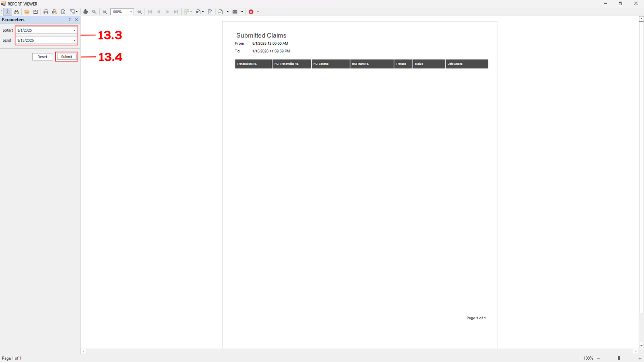Viewport: 644px width, 362px height.
Task: Select the Magnifier tool
Action: click(94, 12)
